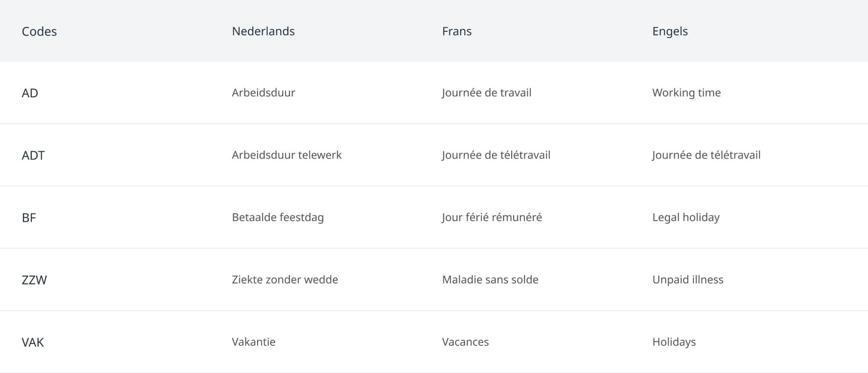The height and width of the screenshot is (373, 868).
Task: Click the Legal holiday cell
Action: [x=685, y=217]
